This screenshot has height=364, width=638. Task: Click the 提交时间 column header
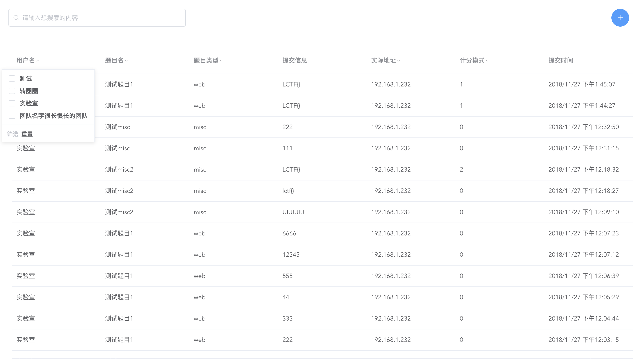click(x=560, y=61)
